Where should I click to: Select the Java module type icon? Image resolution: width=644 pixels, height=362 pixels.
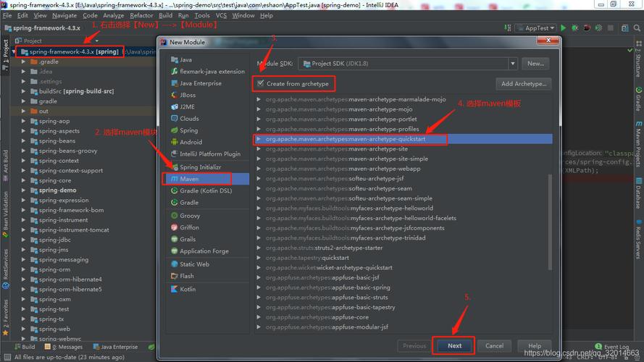[175, 59]
